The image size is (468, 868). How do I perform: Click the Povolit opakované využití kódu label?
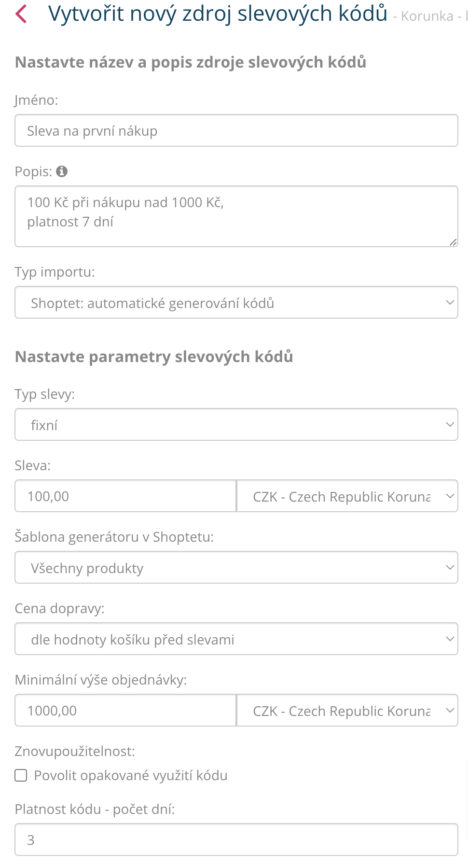131,775
